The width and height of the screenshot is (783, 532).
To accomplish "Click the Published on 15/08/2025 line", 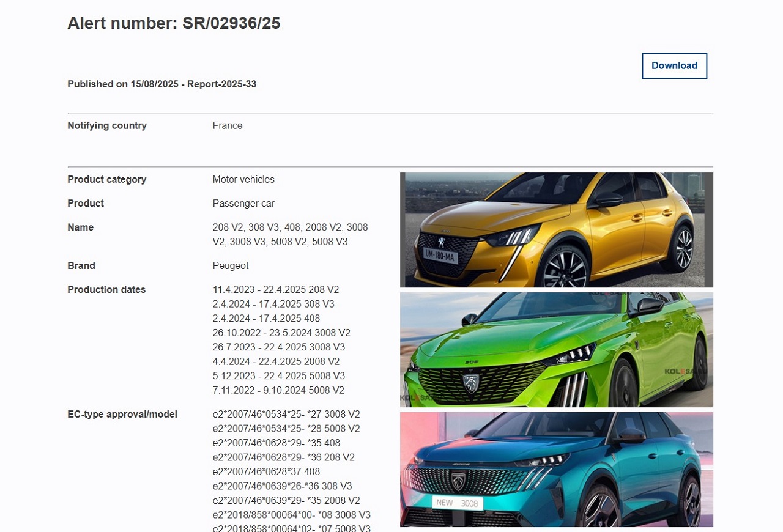I will coord(162,84).
